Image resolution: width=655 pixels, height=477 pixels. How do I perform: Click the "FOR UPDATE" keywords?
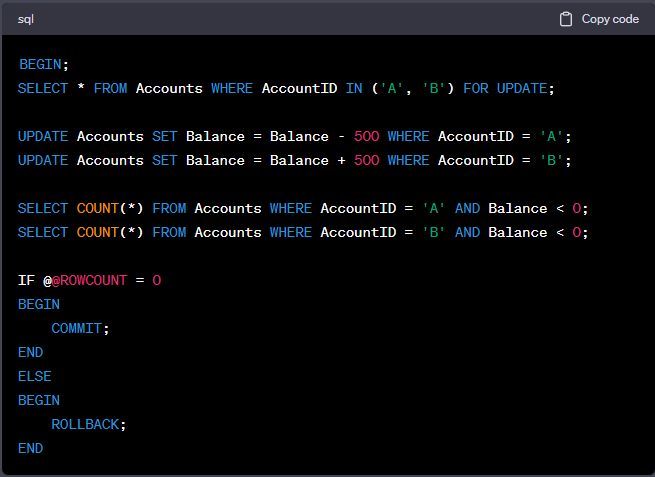click(505, 89)
